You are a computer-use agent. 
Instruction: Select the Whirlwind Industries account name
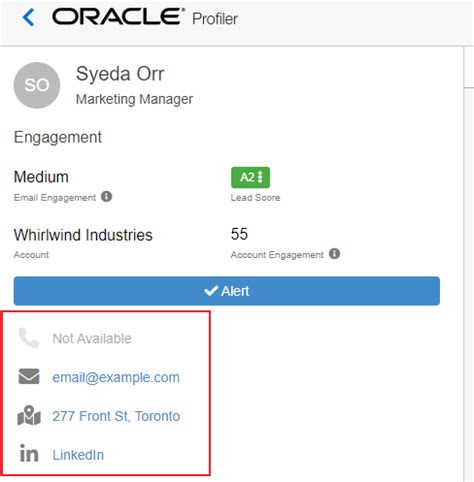(x=83, y=235)
